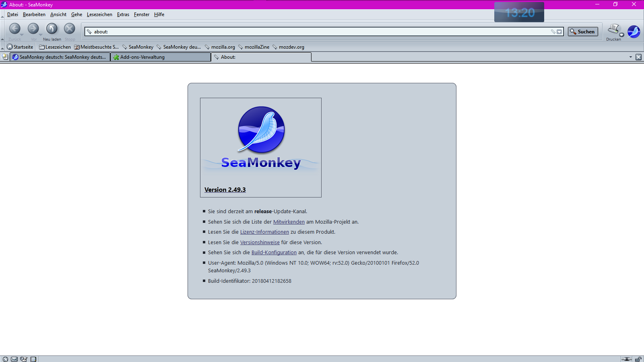Open a new tab with tab-bar button
The width and height of the screenshot is (644, 362).
click(5, 57)
